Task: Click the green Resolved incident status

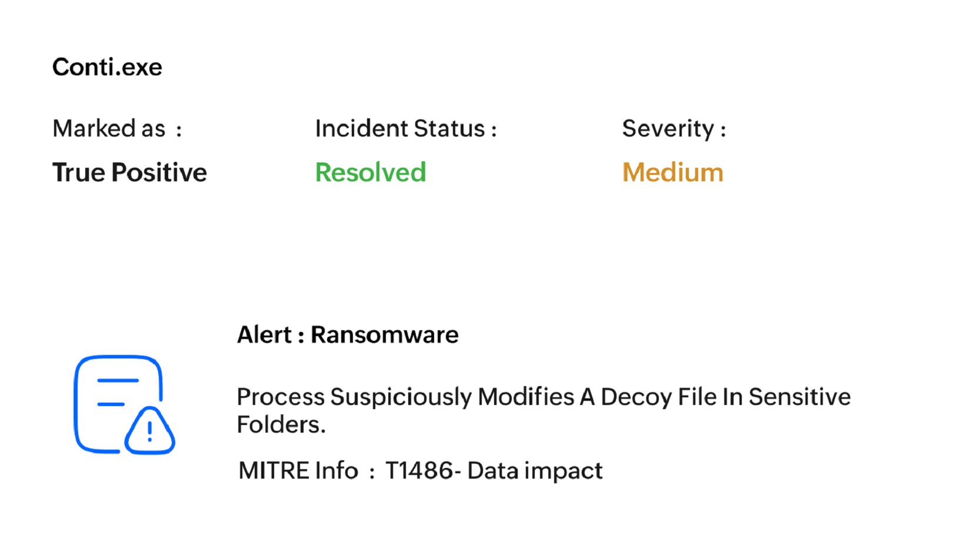Action: [371, 172]
